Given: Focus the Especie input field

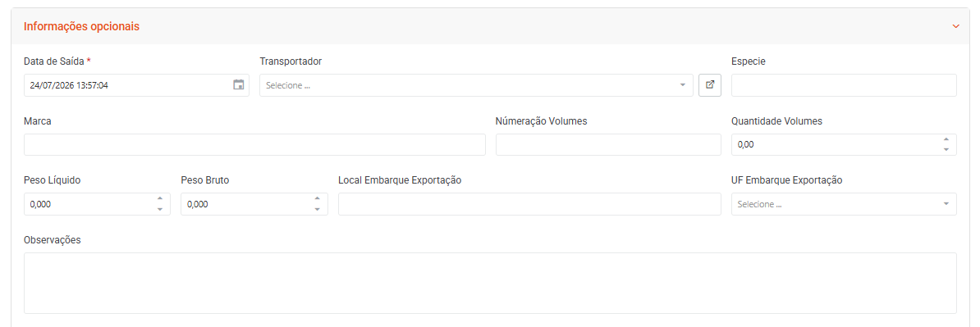Looking at the screenshot, I should pos(844,85).
